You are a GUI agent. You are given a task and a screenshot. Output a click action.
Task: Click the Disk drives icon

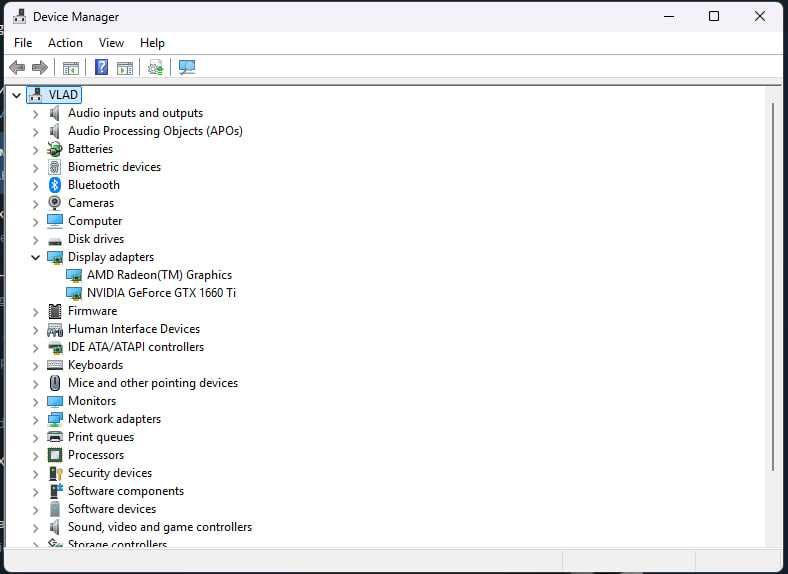(55, 241)
